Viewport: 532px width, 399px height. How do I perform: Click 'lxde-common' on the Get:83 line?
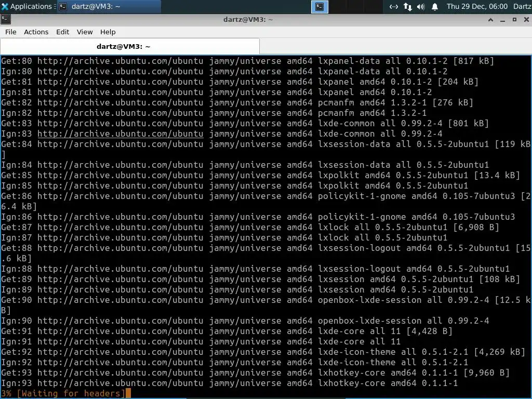click(346, 123)
